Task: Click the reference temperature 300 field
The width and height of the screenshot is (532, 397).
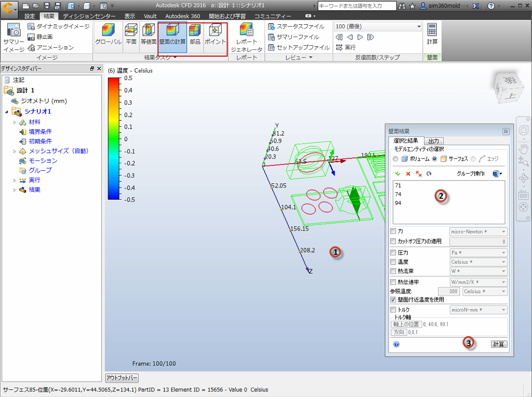Action: click(449, 291)
